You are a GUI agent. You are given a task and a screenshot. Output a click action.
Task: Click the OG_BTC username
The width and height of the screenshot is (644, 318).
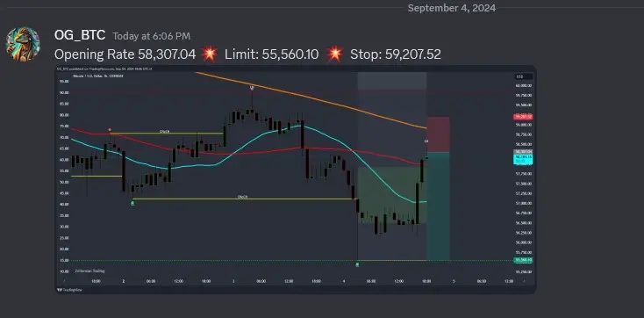80,35
